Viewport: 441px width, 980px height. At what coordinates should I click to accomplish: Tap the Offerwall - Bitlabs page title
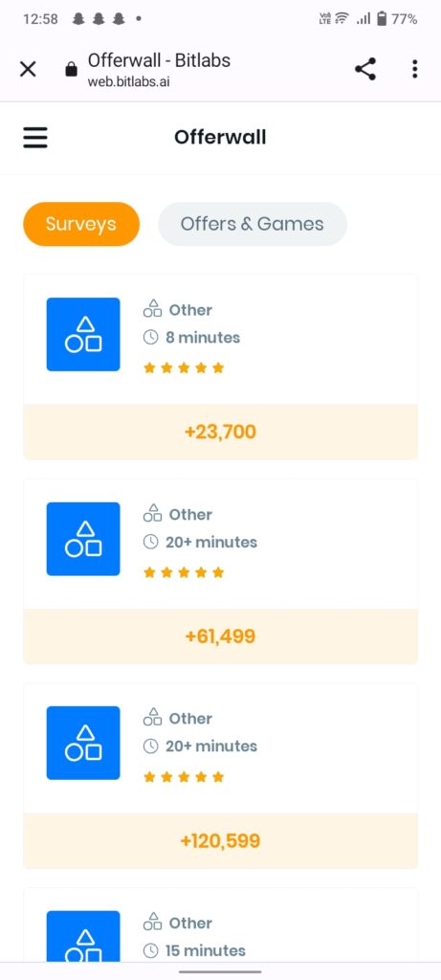(x=160, y=60)
